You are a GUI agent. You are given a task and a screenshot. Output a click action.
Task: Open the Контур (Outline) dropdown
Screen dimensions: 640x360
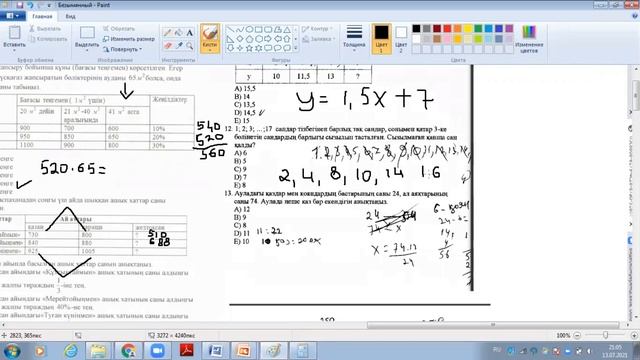tap(318, 29)
